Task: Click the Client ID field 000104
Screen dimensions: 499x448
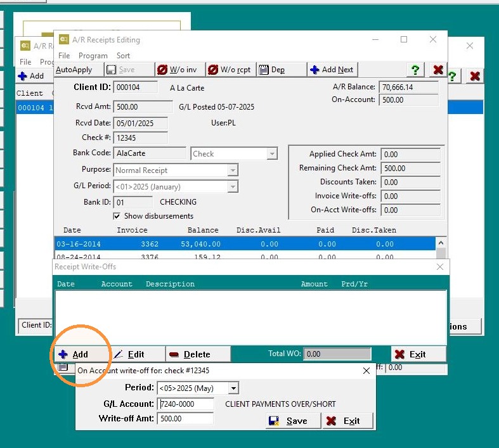Action: (x=135, y=87)
